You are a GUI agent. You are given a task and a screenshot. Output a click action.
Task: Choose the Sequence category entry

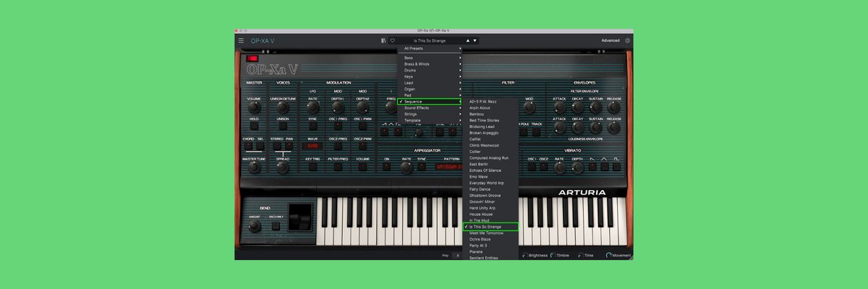430,102
